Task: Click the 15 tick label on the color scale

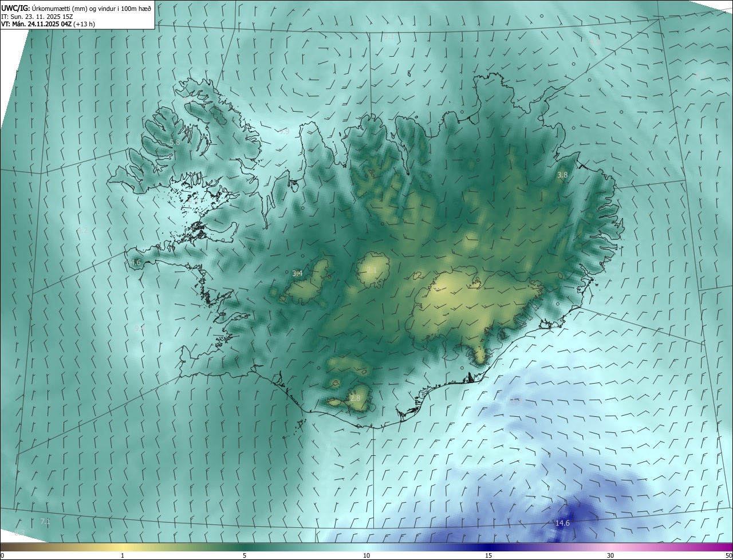Action: pyautogui.click(x=488, y=555)
